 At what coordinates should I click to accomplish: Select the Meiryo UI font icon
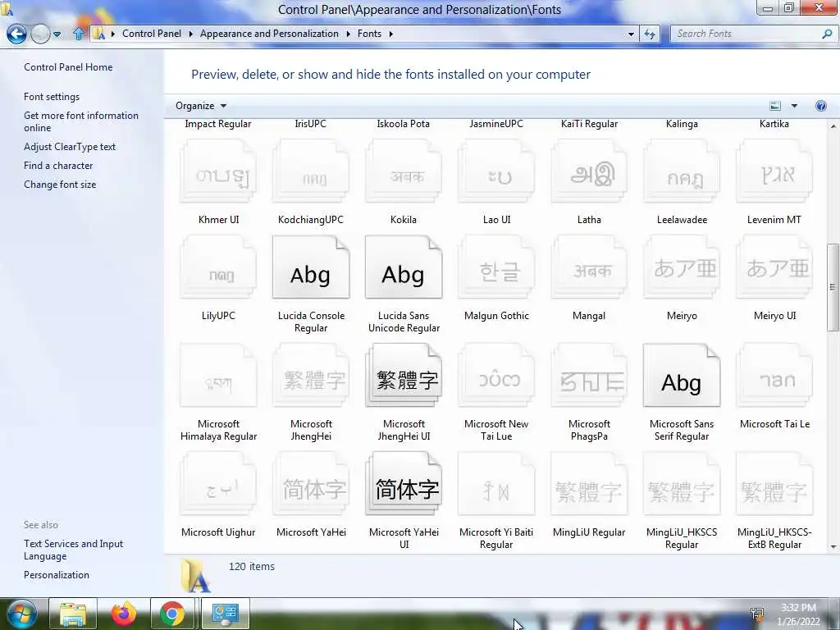point(774,267)
